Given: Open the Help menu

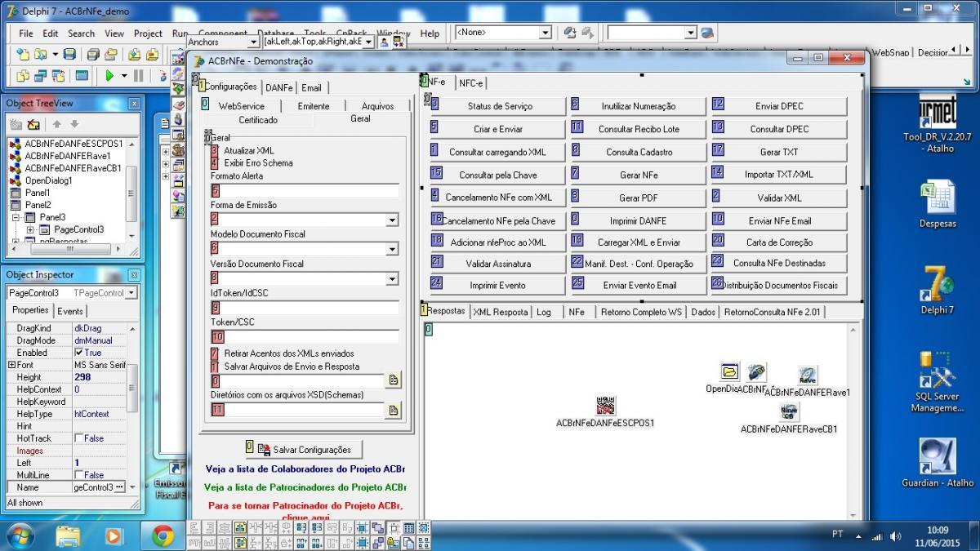Looking at the screenshot, I should 430,33.
